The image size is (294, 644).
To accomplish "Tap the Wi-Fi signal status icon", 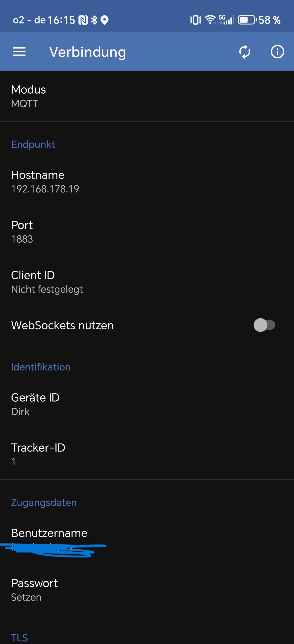I will pos(210,20).
